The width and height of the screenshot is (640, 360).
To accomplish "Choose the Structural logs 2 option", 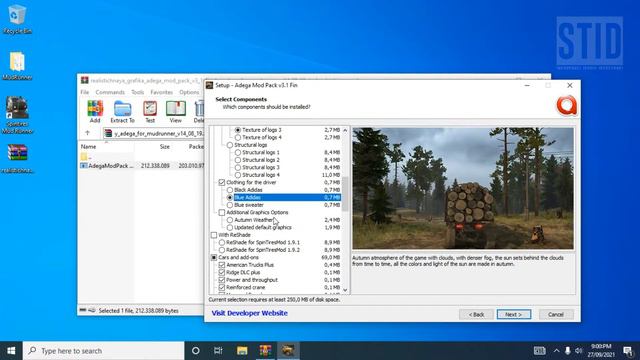I will tap(238, 160).
